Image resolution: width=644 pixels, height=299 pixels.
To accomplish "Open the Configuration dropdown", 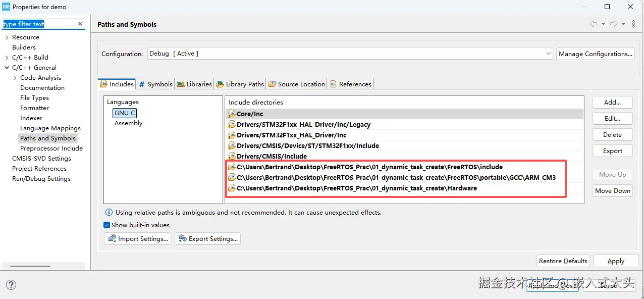I will pyautogui.click(x=350, y=54).
